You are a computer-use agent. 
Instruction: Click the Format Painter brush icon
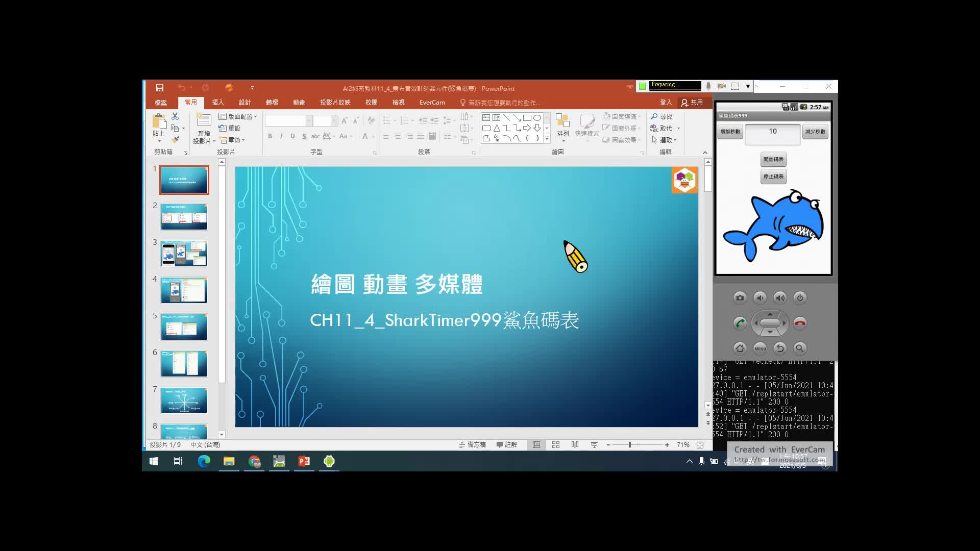[175, 139]
